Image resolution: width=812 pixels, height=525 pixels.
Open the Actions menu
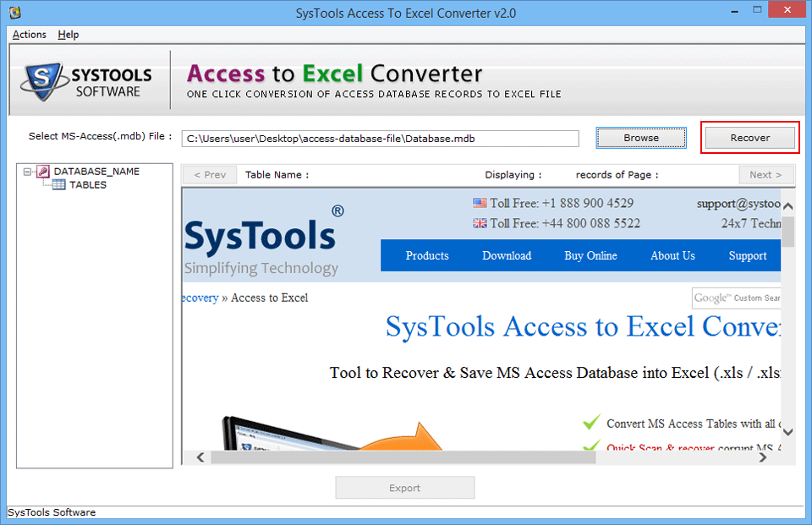click(29, 35)
